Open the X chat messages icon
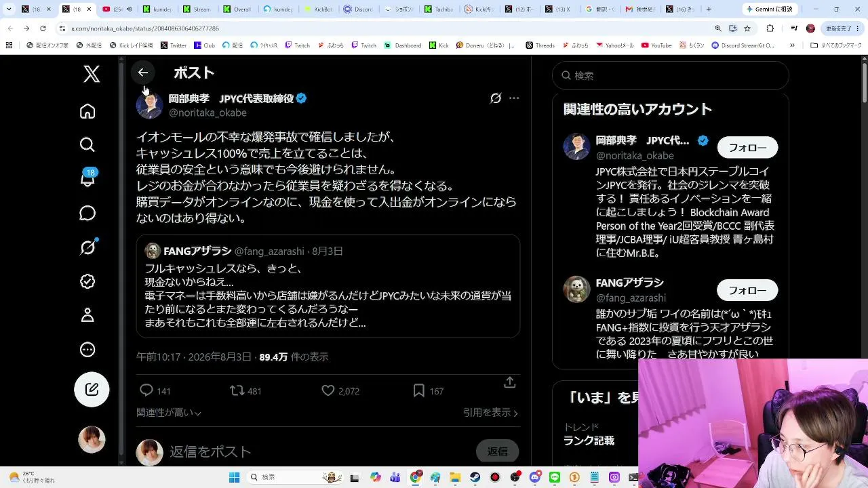868x488 pixels. [87, 213]
